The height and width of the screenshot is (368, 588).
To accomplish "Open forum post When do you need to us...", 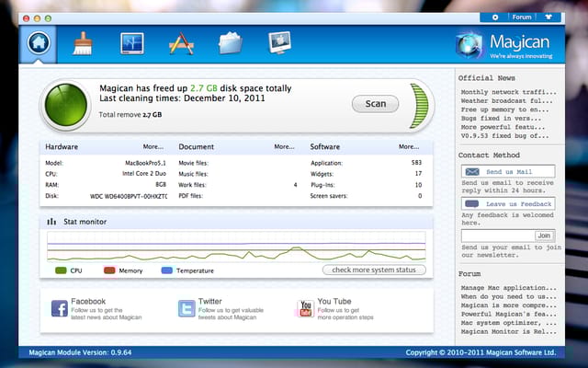I will point(508,296).
